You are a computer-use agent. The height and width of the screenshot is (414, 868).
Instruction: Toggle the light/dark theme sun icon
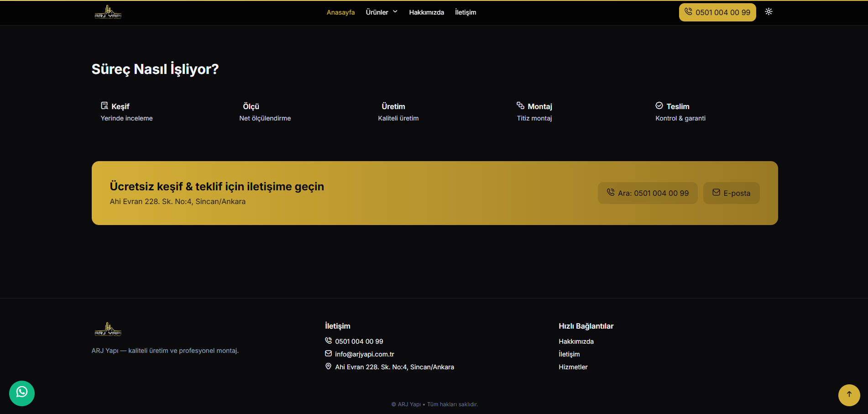click(769, 12)
